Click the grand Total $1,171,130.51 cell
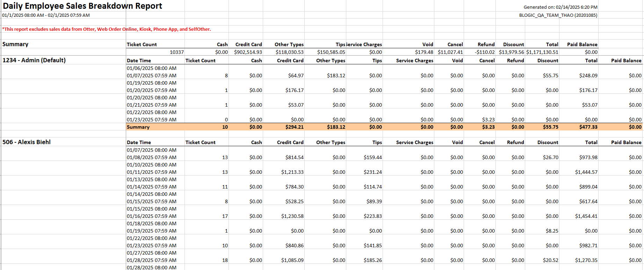644x270 pixels. click(542, 52)
